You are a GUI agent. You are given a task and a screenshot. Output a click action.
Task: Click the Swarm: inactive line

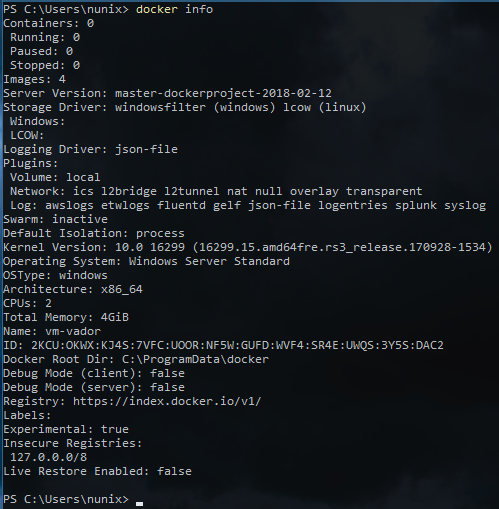(x=55, y=219)
